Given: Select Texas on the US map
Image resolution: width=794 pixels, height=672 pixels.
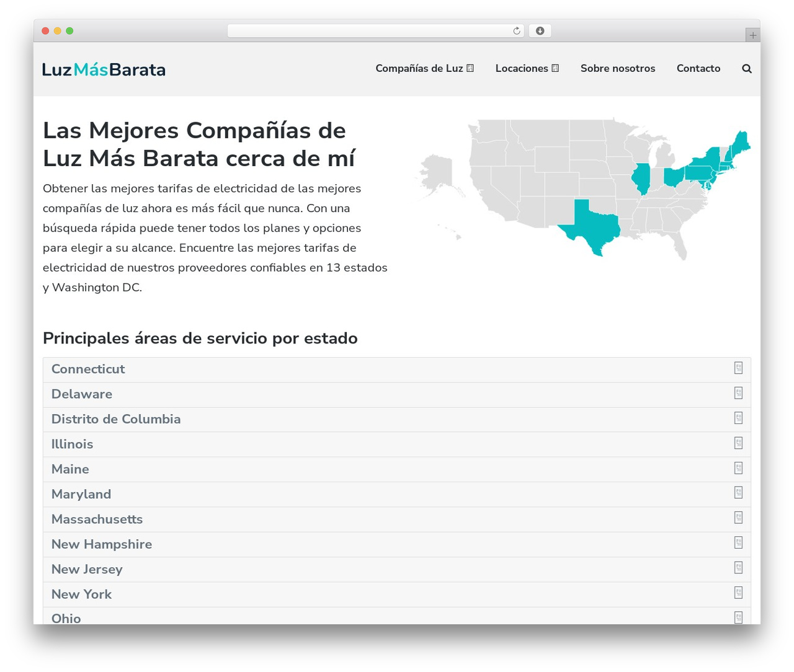Looking at the screenshot, I should pyautogui.click(x=592, y=227).
